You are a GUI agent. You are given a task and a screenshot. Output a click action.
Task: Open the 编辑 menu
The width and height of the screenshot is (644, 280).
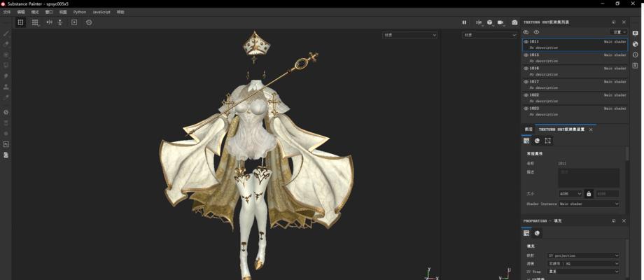tap(21, 13)
